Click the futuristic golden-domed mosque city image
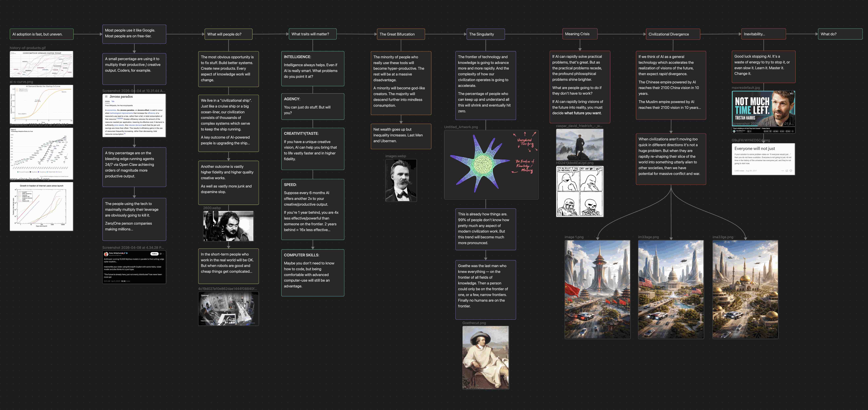This screenshot has height=410, width=868. click(745, 289)
